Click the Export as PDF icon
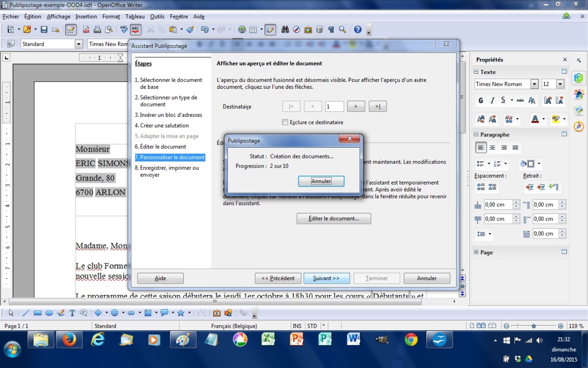The width and height of the screenshot is (588, 368). pyautogui.click(x=86, y=29)
